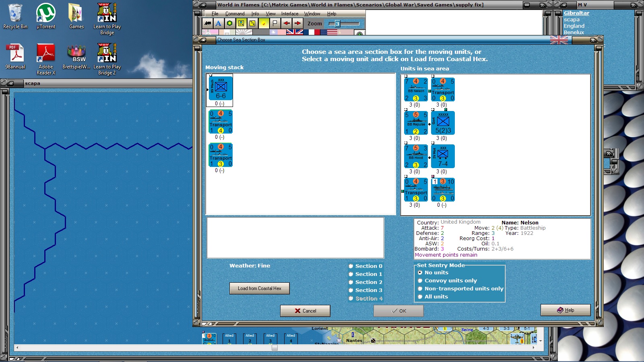Click the Allied 3 box below the dialog

pyautogui.click(x=270, y=339)
